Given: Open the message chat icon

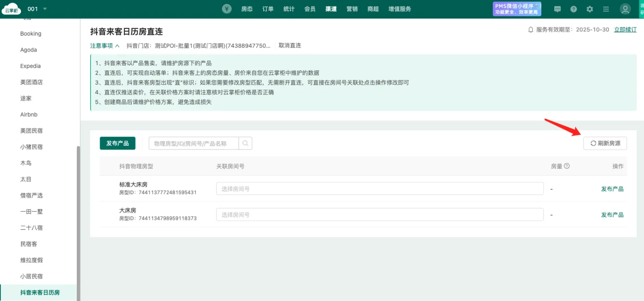Looking at the screenshot, I should pyautogui.click(x=558, y=9).
